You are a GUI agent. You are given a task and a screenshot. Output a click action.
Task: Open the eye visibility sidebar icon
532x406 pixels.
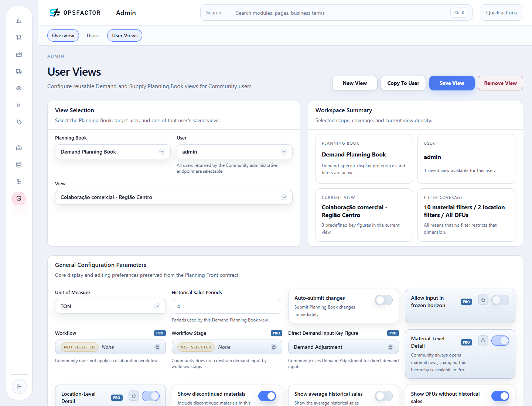pyautogui.click(x=19, y=88)
